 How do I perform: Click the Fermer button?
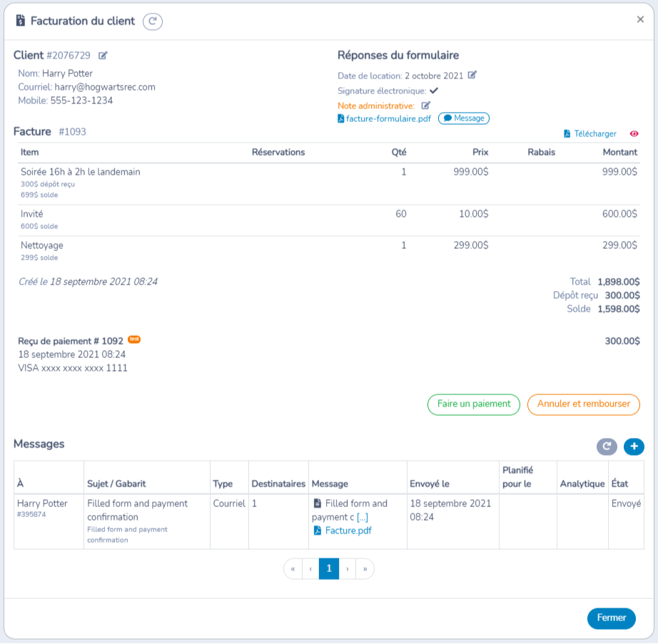612,618
